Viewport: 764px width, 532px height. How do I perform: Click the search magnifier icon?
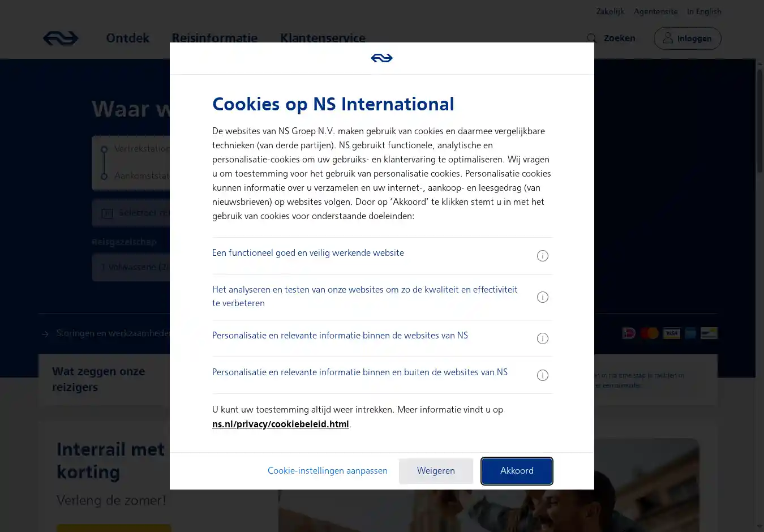click(591, 38)
